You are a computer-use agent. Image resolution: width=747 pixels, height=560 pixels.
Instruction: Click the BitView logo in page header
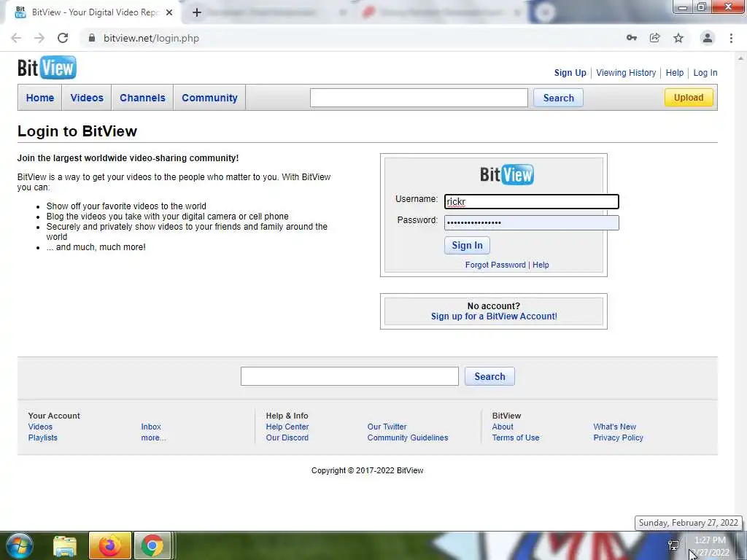pyautogui.click(x=47, y=68)
